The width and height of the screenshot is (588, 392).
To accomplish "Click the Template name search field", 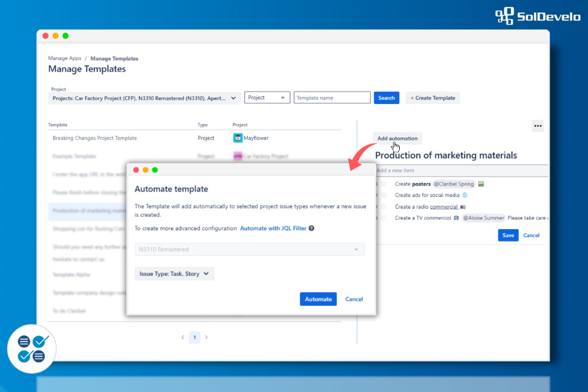I will click(332, 98).
